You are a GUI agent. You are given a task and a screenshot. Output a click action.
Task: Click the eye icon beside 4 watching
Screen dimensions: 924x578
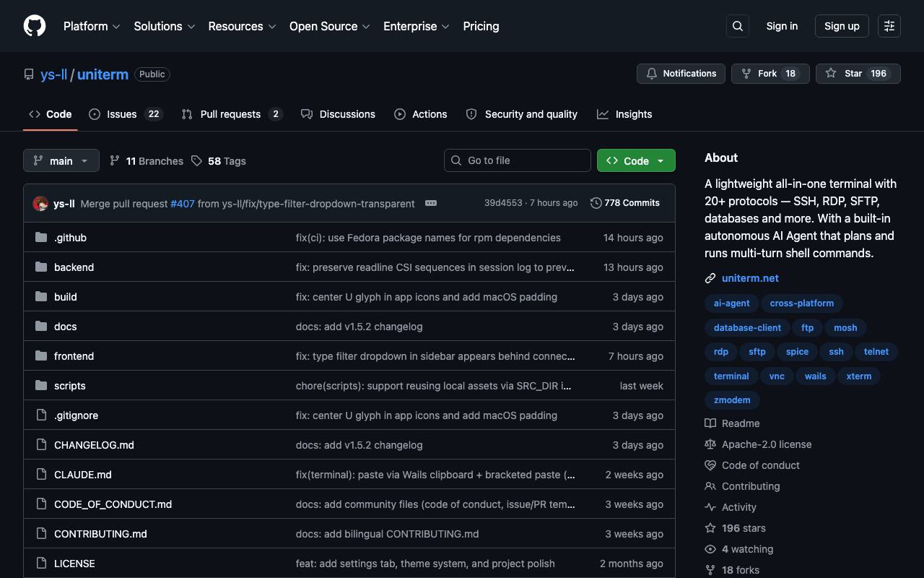(x=710, y=549)
